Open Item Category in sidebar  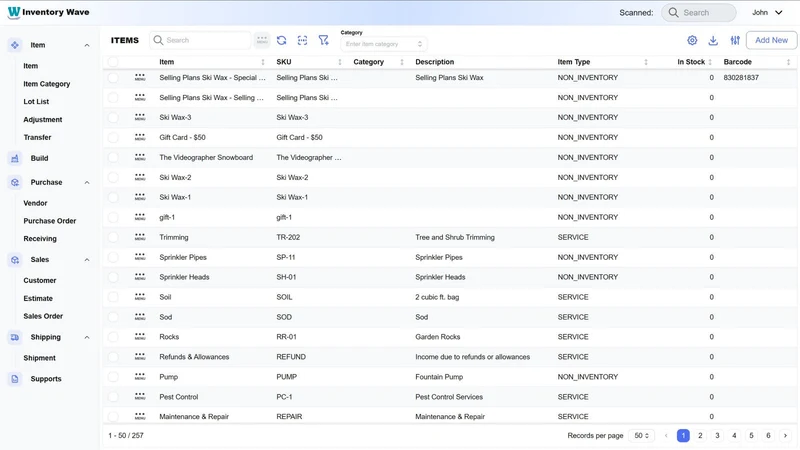click(46, 84)
